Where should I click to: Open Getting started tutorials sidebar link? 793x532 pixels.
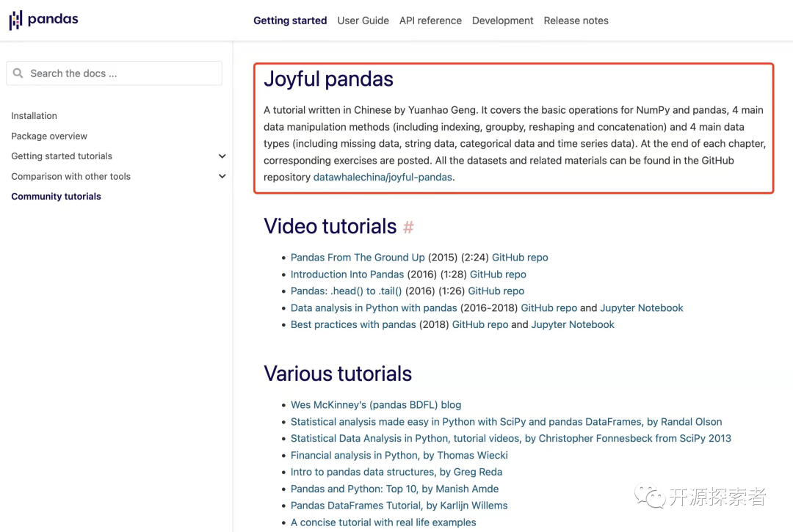(x=62, y=156)
